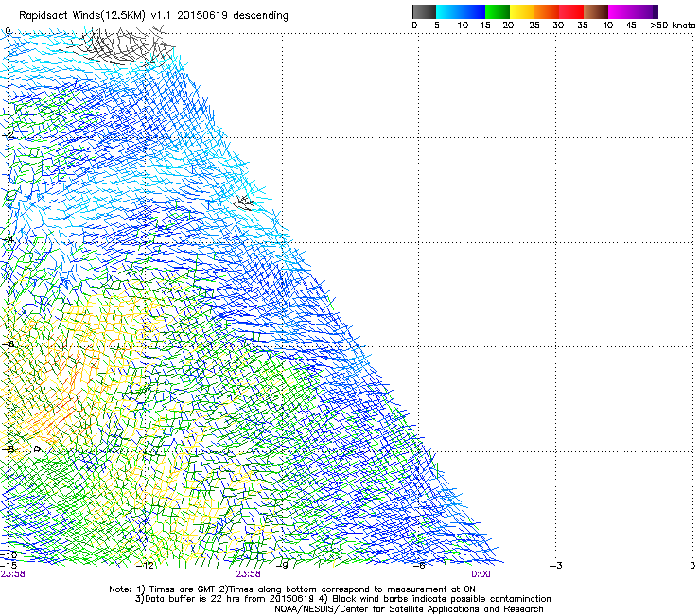700x615 pixels.
Task: Click the 'Note:' label below the map
Action: [x=119, y=589]
